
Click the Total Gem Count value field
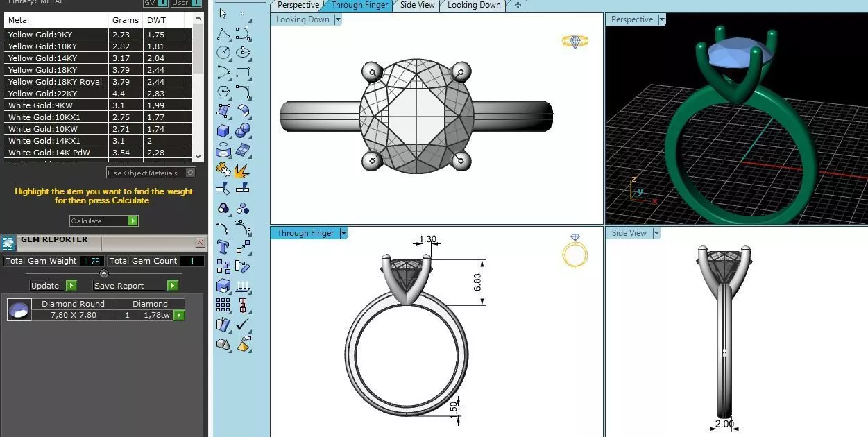(x=192, y=261)
